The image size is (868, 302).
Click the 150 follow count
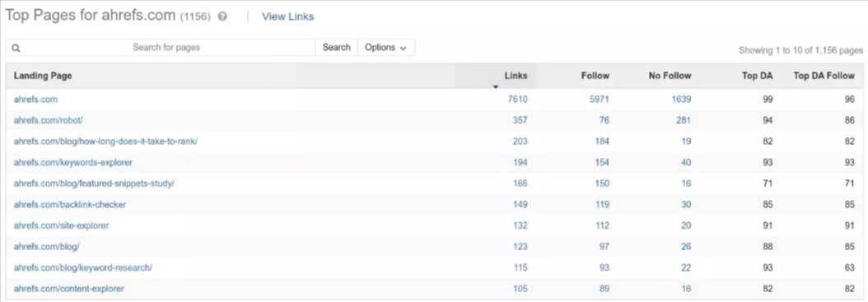(601, 184)
